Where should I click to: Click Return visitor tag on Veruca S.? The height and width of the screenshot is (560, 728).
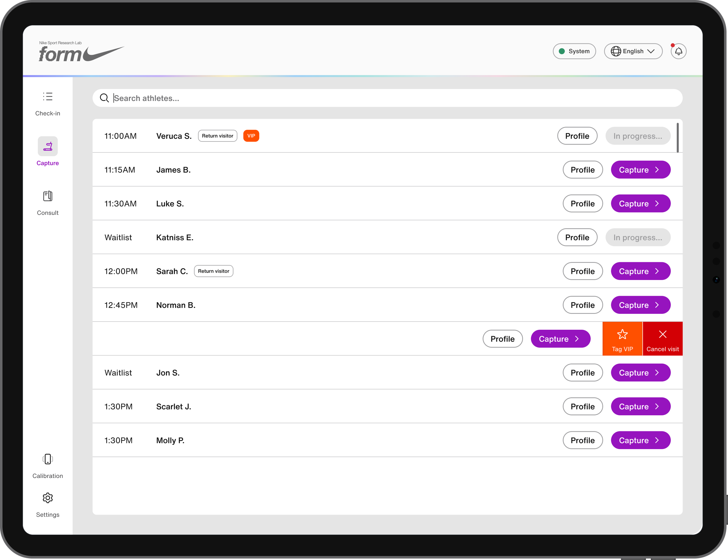pos(217,136)
